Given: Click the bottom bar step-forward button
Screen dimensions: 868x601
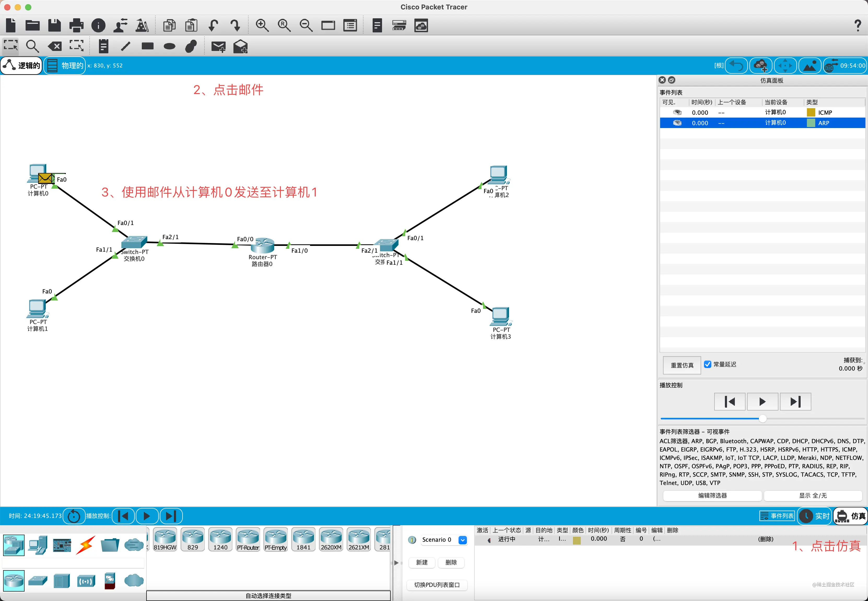Looking at the screenshot, I should click(171, 516).
